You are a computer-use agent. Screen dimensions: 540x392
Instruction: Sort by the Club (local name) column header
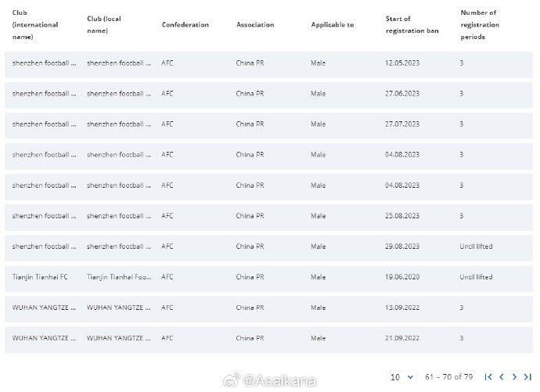click(x=104, y=25)
